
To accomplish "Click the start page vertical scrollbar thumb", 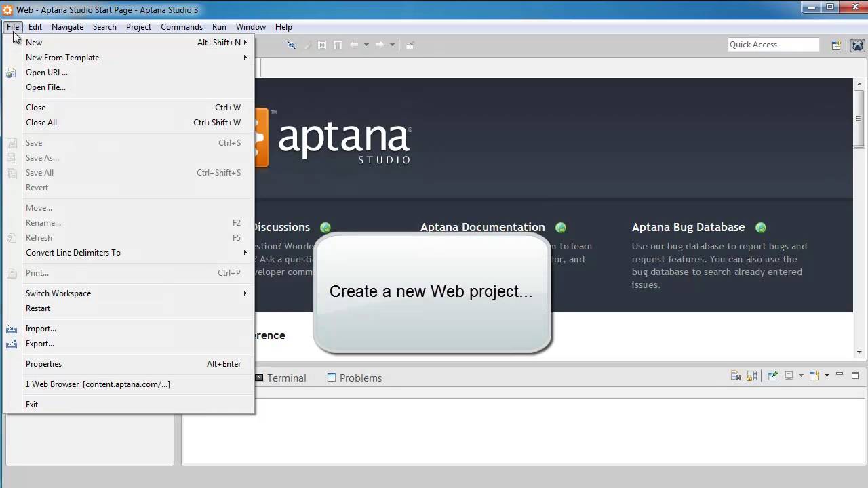I will tap(859, 119).
